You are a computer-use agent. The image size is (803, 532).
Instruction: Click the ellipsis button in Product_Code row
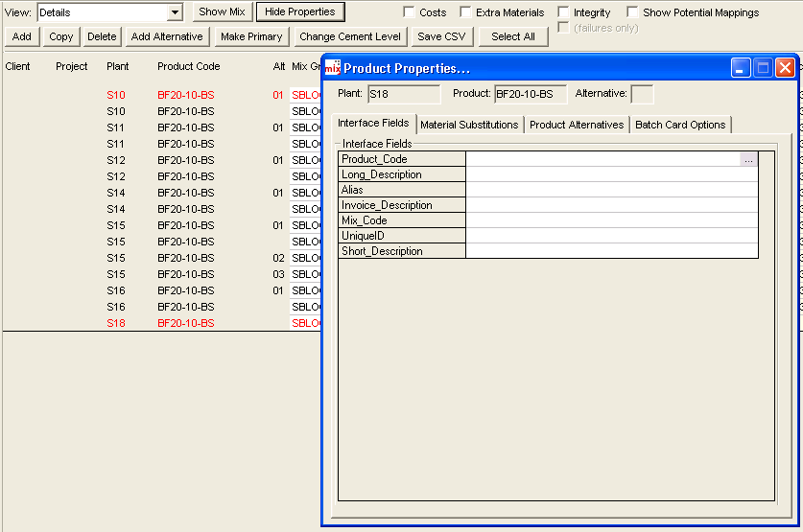tap(748, 159)
